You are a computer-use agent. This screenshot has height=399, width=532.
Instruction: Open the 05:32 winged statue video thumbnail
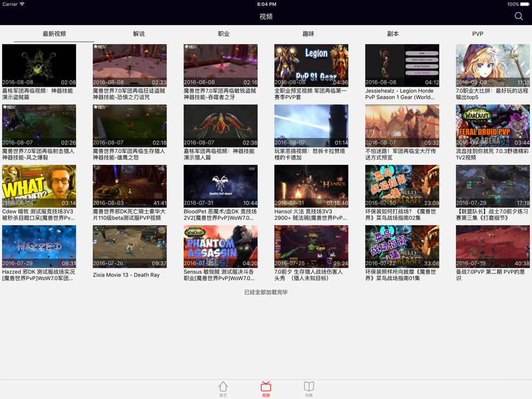point(402,126)
